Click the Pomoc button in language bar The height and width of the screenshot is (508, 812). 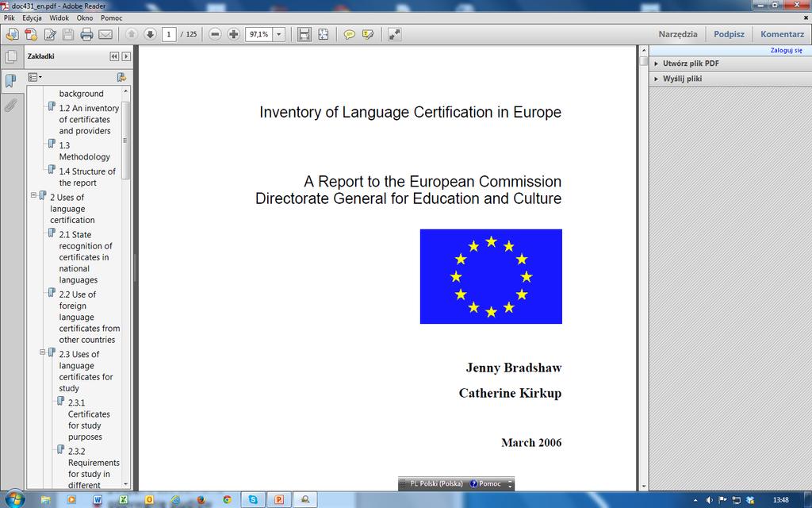[485, 483]
